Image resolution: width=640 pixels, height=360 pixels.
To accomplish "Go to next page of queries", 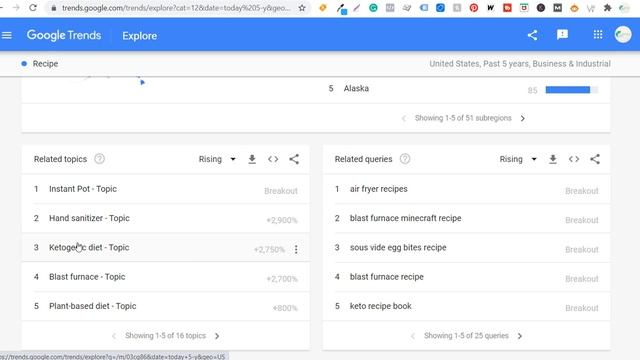I will 520,336.
